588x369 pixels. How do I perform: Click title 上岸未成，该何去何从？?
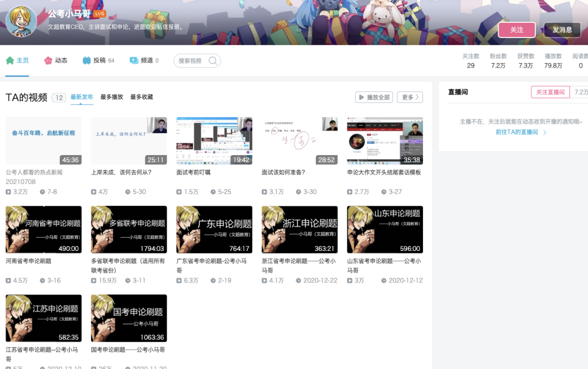121,173
